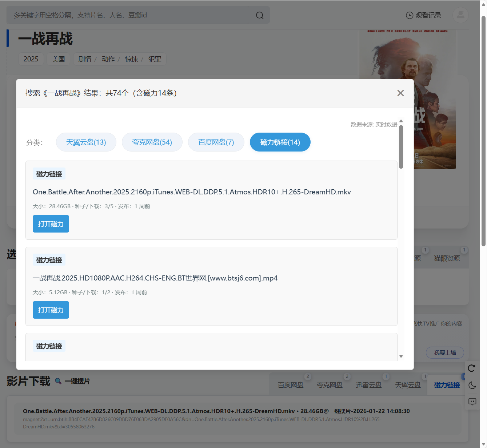This screenshot has height=448, width=487.
Task: Focus the keyword search input field
Action: point(127,15)
